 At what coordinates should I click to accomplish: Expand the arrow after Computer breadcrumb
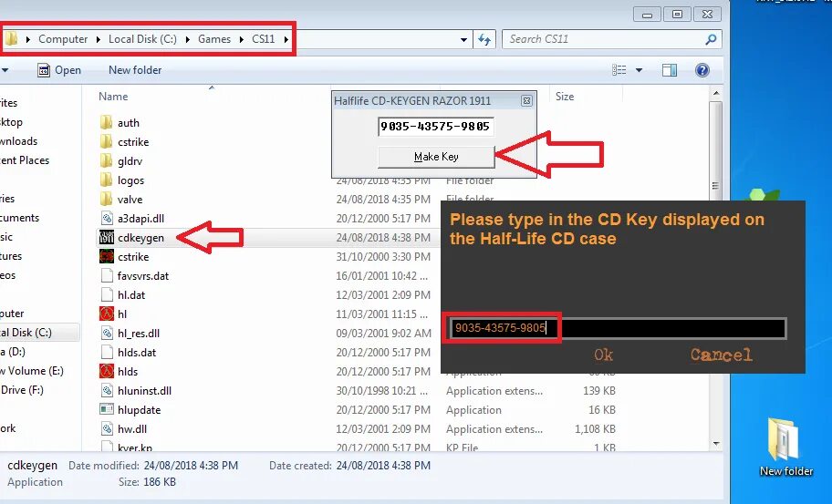coord(99,39)
